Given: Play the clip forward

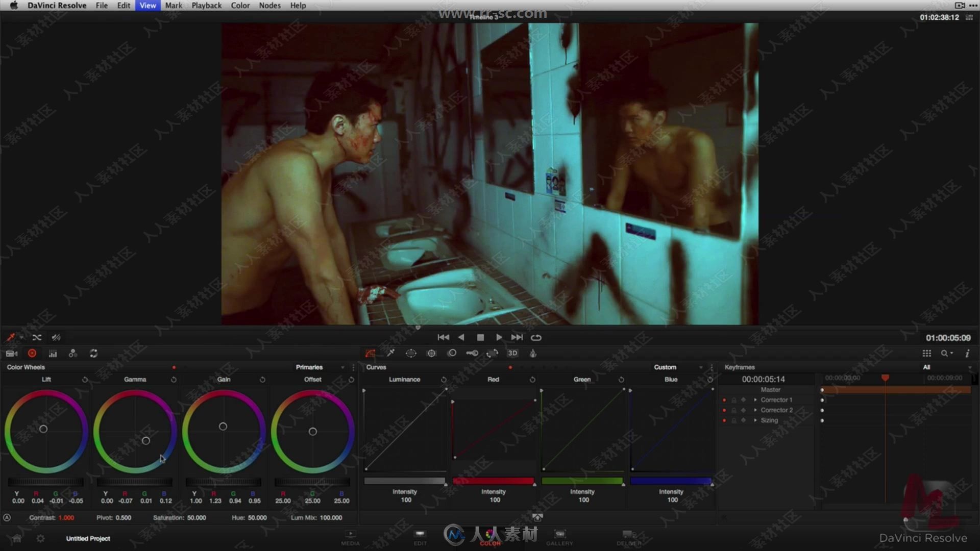Looking at the screenshot, I should click(499, 337).
